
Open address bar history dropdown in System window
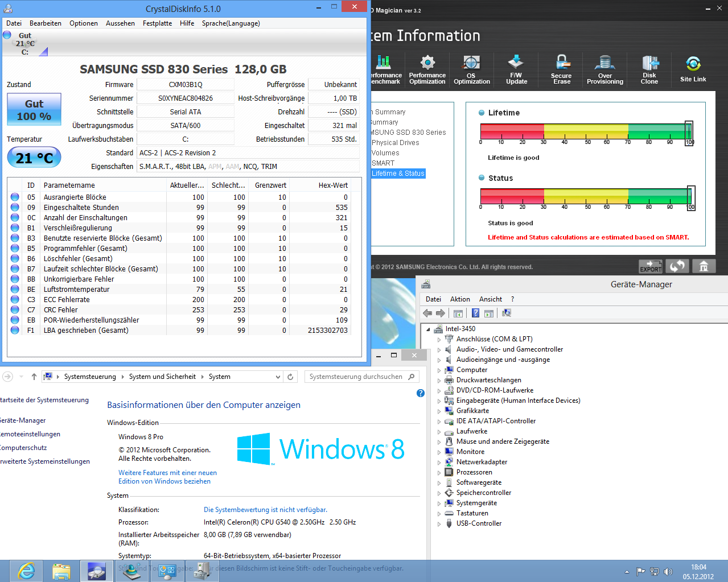(x=278, y=377)
